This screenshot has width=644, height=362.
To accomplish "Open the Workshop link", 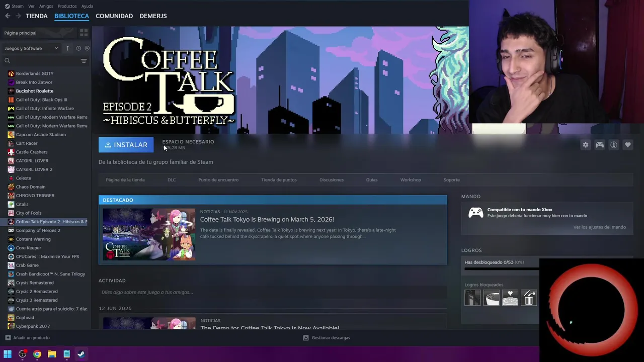I will [411, 179].
